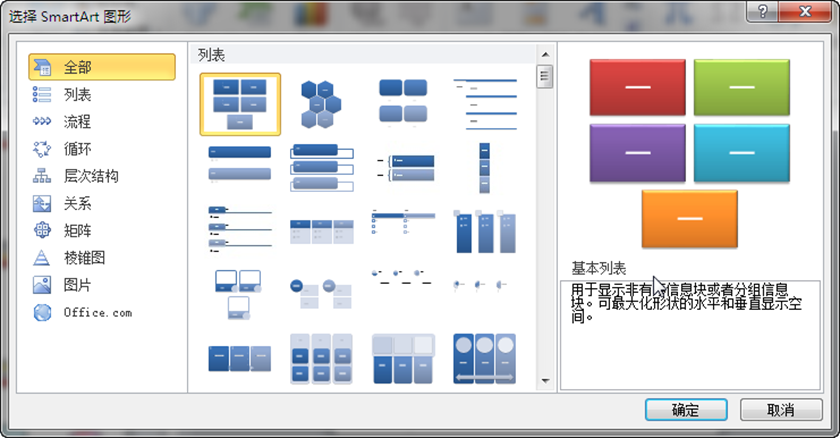840x438 pixels.
Task: Click the 棱锥图 pyramid category icon
Action: coord(42,258)
